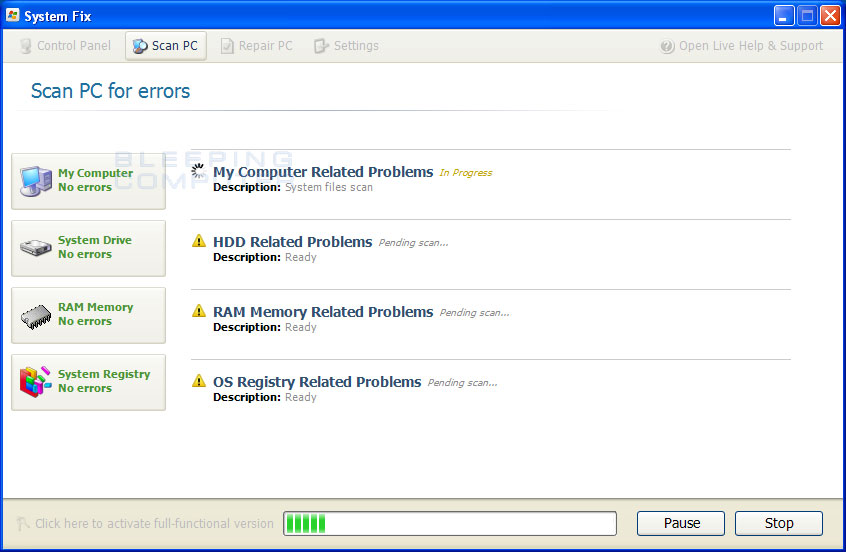Click OS Registry Related Problems heading
This screenshot has width=846, height=552.
coord(317,382)
